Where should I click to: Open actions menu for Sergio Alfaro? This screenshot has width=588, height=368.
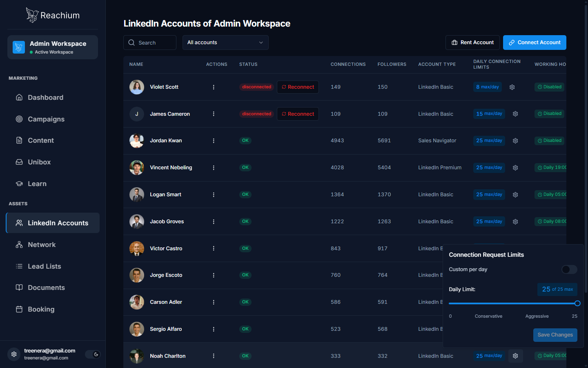point(214,329)
